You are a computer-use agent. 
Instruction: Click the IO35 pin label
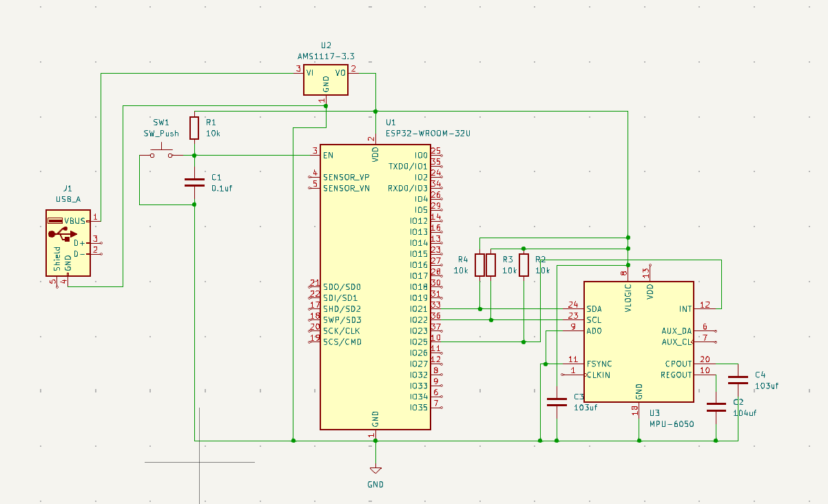419,408
